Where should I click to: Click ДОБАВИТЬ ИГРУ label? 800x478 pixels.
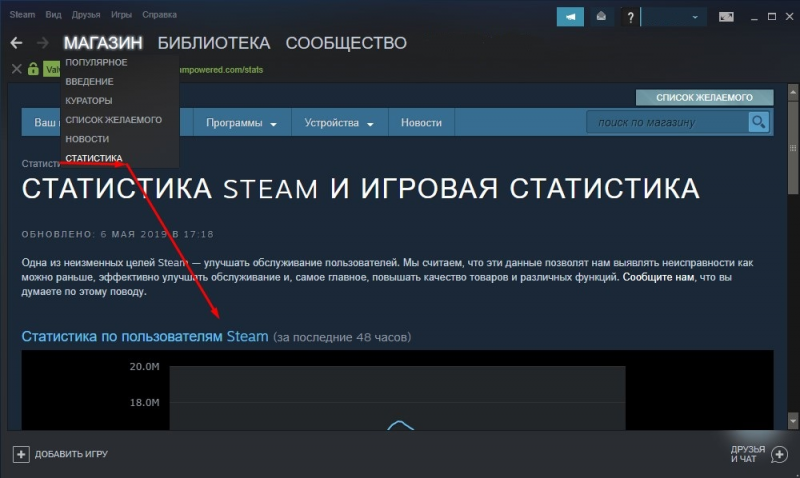(x=71, y=454)
